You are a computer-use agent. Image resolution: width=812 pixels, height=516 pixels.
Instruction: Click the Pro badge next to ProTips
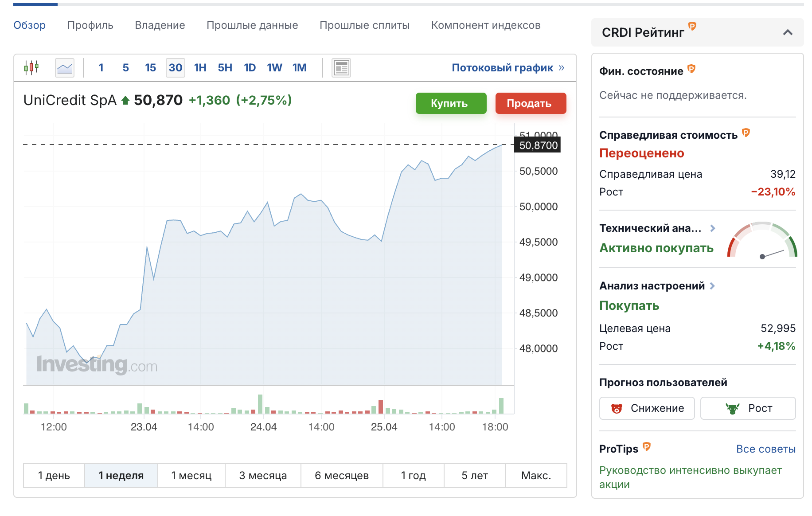point(647,447)
